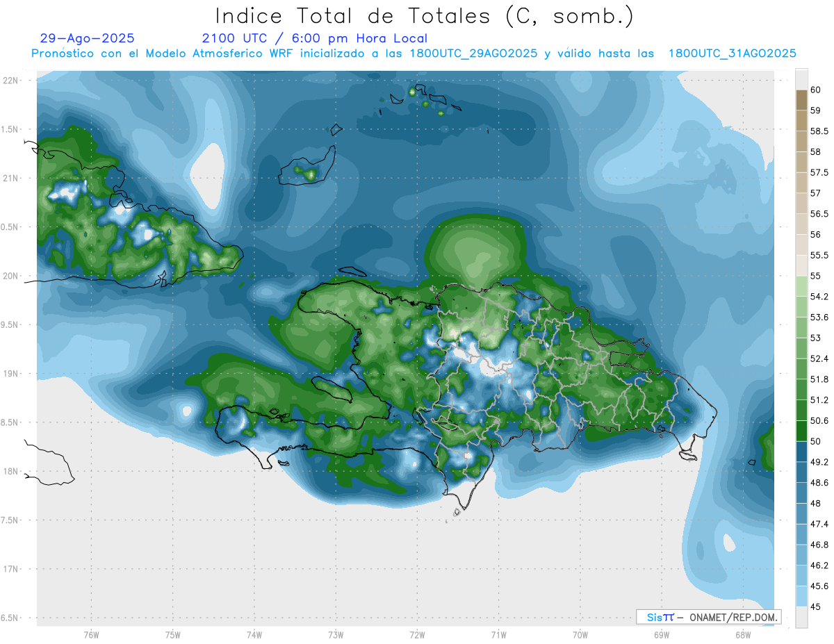Screen dimensions: 834x644
Task: Click the latitude label "21N"
Action: pyautogui.click(x=12, y=178)
